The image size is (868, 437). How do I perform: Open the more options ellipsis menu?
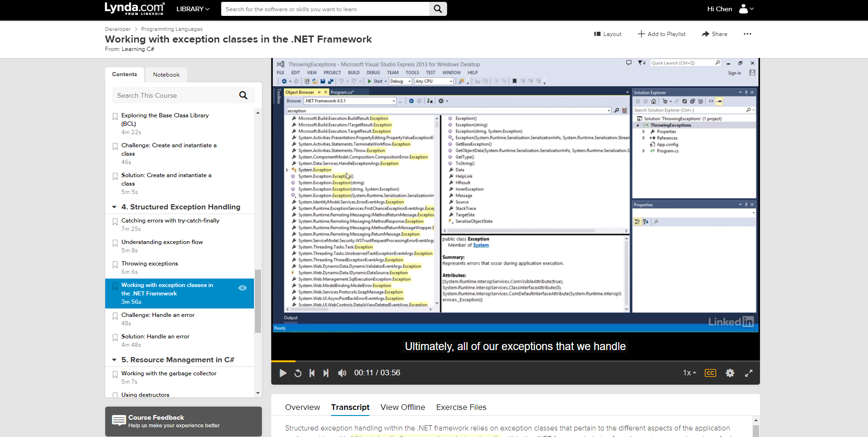tap(747, 34)
